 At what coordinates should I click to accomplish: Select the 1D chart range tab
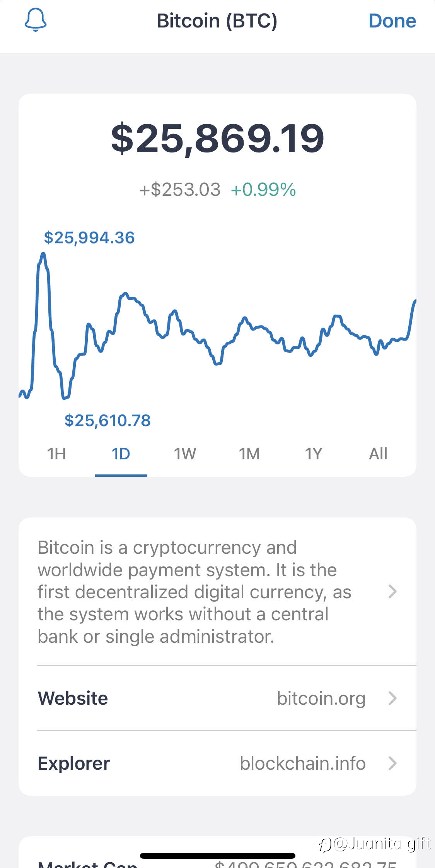(121, 454)
